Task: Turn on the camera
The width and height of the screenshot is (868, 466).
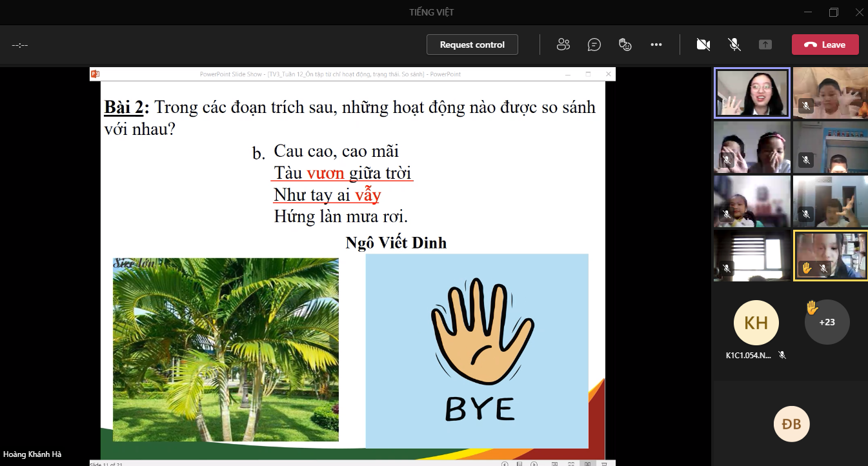Action: pos(703,45)
